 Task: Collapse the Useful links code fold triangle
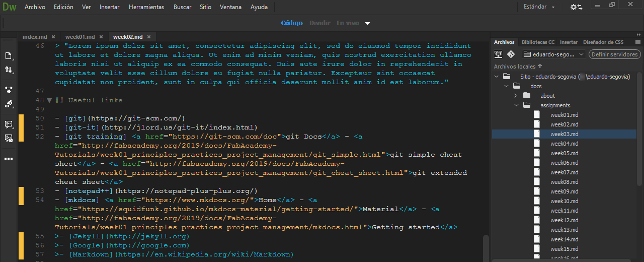click(x=49, y=100)
